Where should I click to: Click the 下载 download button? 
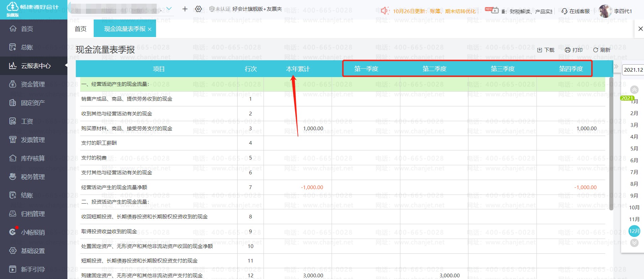pos(546,50)
